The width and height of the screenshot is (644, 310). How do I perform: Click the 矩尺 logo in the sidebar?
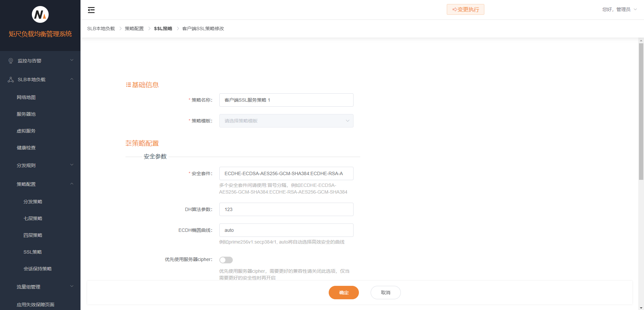click(40, 14)
